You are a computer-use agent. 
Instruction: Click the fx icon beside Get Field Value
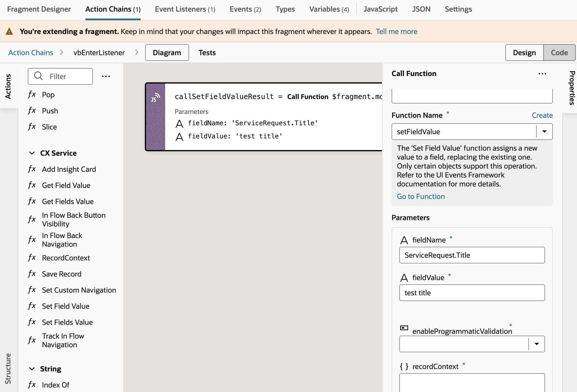point(32,185)
